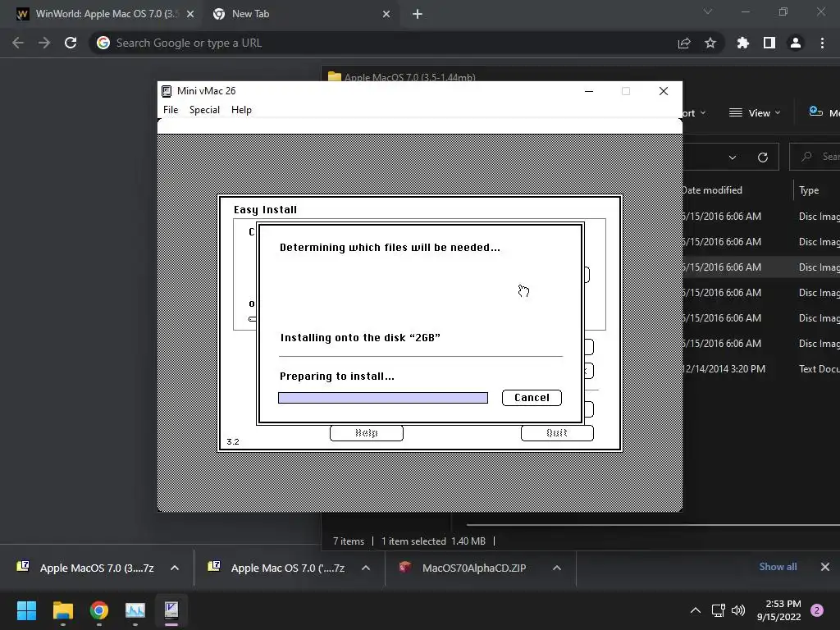Refresh the File Explorer folder
This screenshot has height=630, width=840.
tap(763, 157)
